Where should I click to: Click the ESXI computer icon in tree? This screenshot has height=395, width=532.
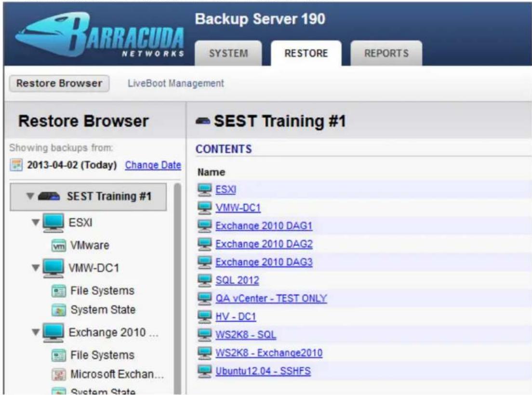point(53,223)
